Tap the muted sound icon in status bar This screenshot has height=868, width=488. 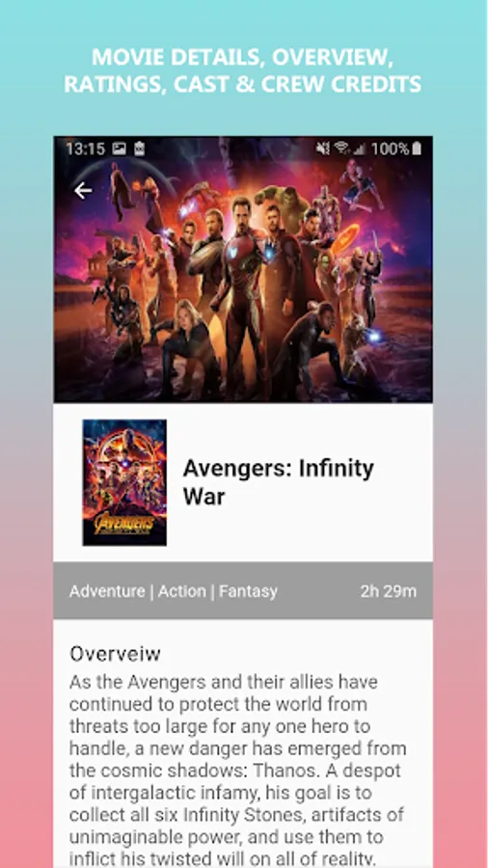[x=322, y=149]
